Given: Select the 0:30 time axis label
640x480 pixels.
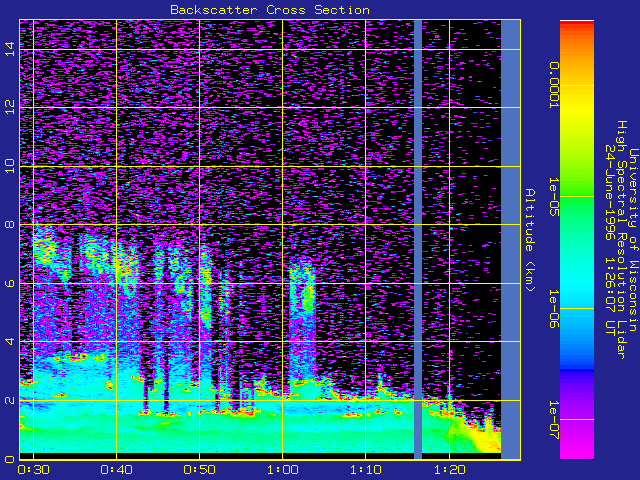Looking at the screenshot, I should pos(33,469).
